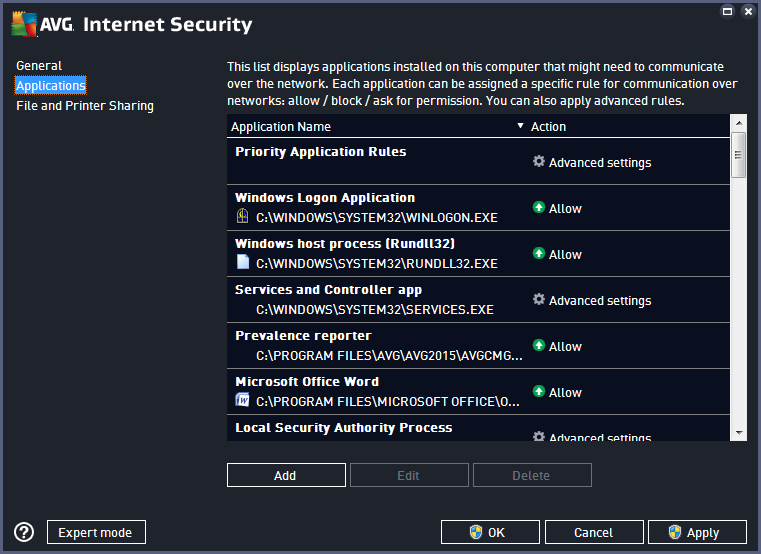Sort by Application Name column header
The width and height of the screenshot is (761, 554).
[281, 127]
